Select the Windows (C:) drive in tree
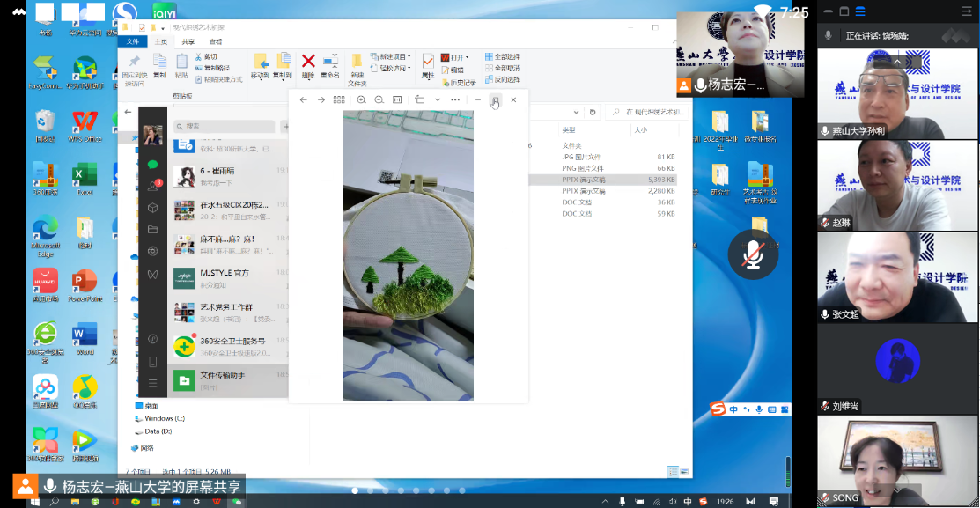 tap(164, 418)
